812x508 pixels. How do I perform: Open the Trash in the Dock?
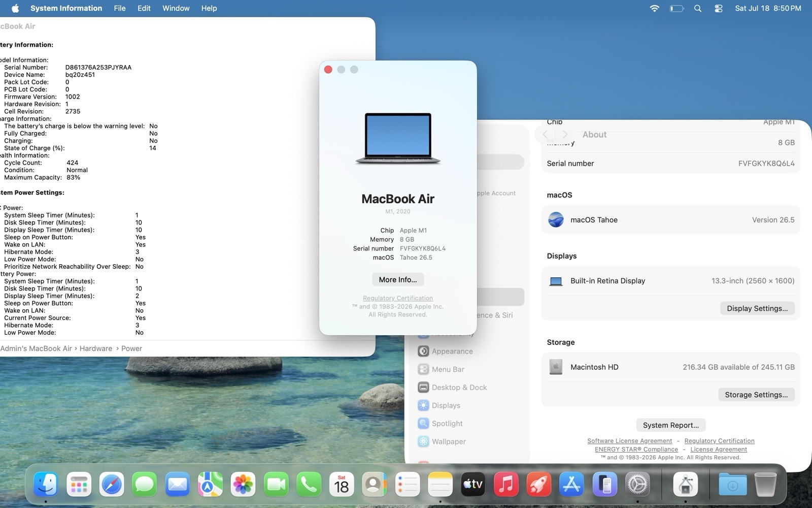click(766, 484)
